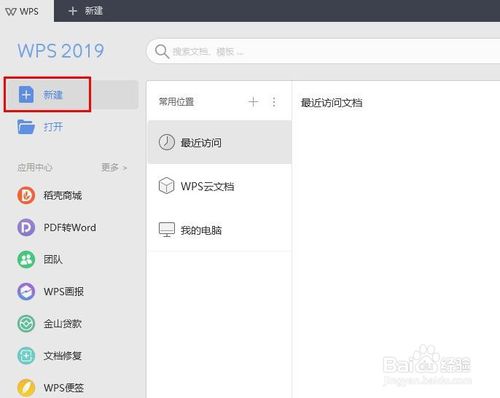This screenshot has width=500, height=398.
Task: Click the 团队 green icon
Action: [x=26, y=260]
